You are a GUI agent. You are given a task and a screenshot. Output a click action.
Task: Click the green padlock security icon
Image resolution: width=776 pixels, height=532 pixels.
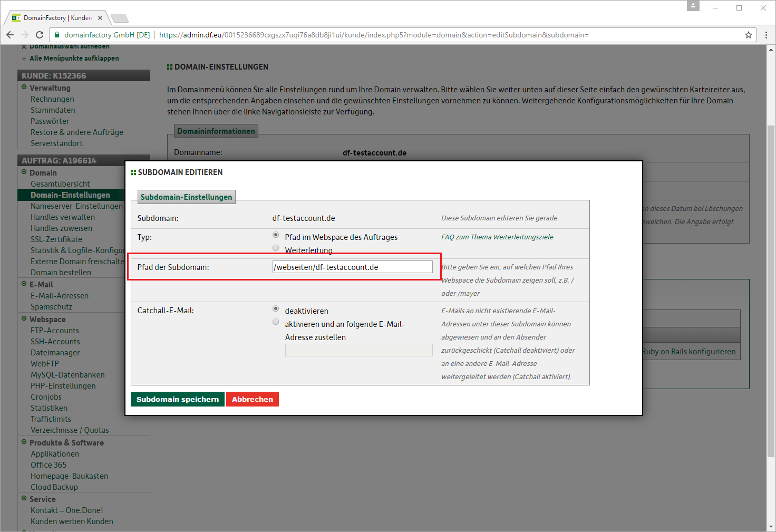(57, 35)
